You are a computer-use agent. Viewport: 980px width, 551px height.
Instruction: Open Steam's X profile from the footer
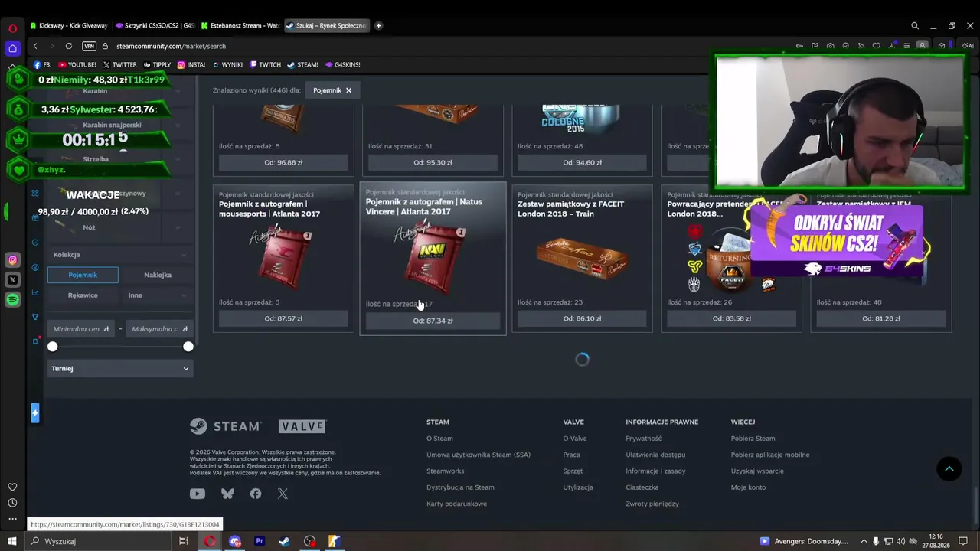pyautogui.click(x=283, y=494)
